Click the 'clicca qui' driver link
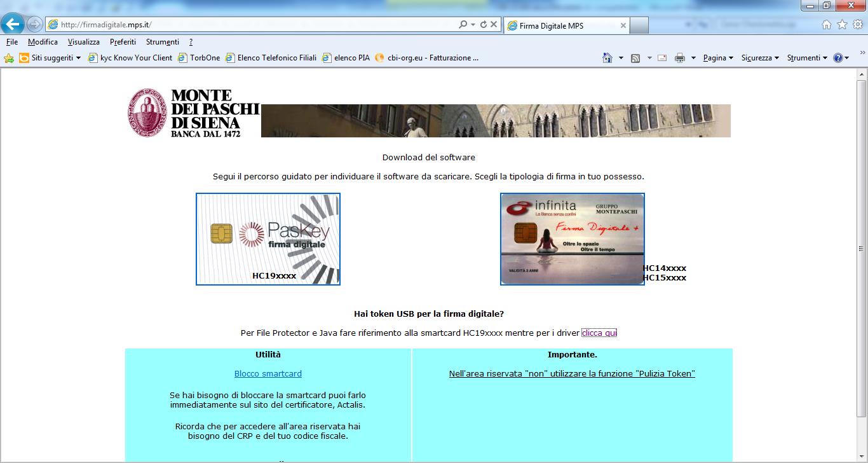Image resolution: width=868 pixels, height=463 pixels. 599,333
